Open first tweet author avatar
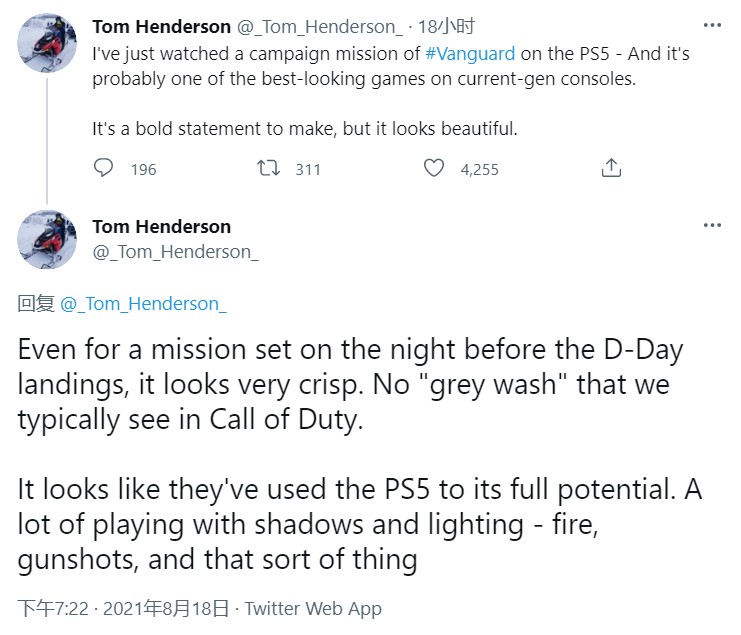741x635 pixels. 47,42
